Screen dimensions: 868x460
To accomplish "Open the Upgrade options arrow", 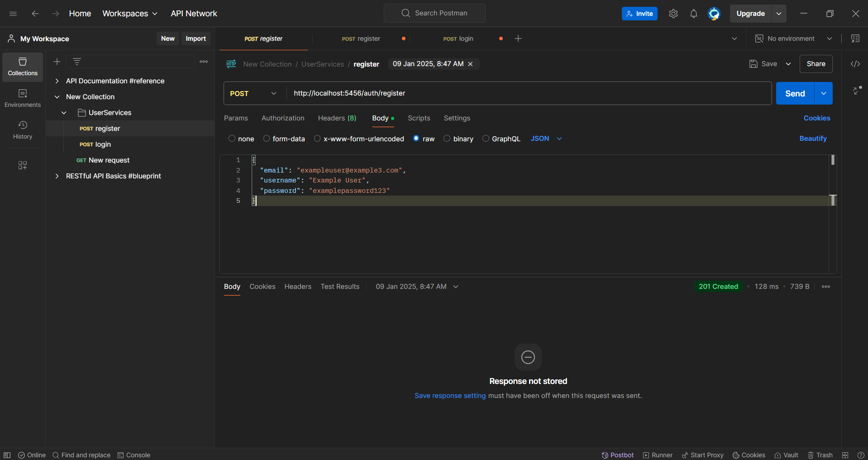I will coord(779,14).
